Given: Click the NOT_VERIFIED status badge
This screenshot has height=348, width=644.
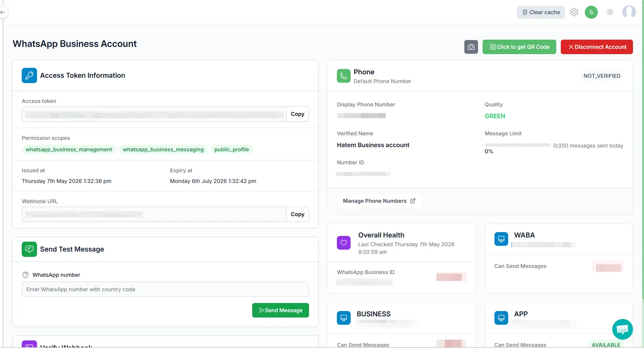Looking at the screenshot, I should (602, 76).
